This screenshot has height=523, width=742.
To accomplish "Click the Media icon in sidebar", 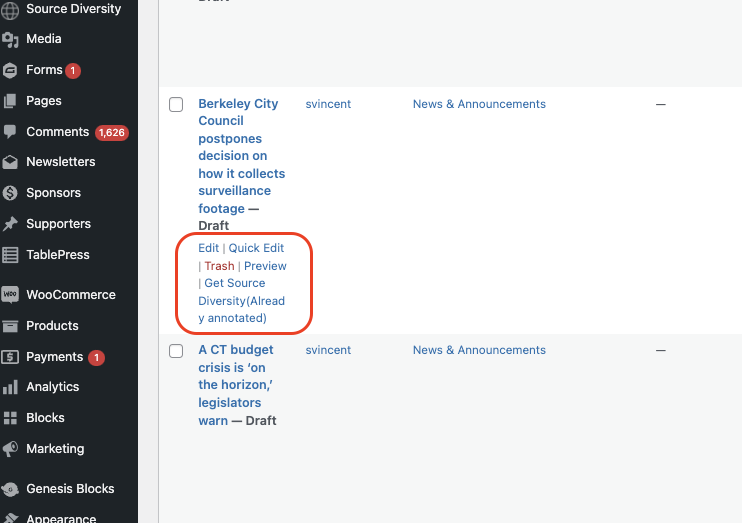I will click(11, 39).
